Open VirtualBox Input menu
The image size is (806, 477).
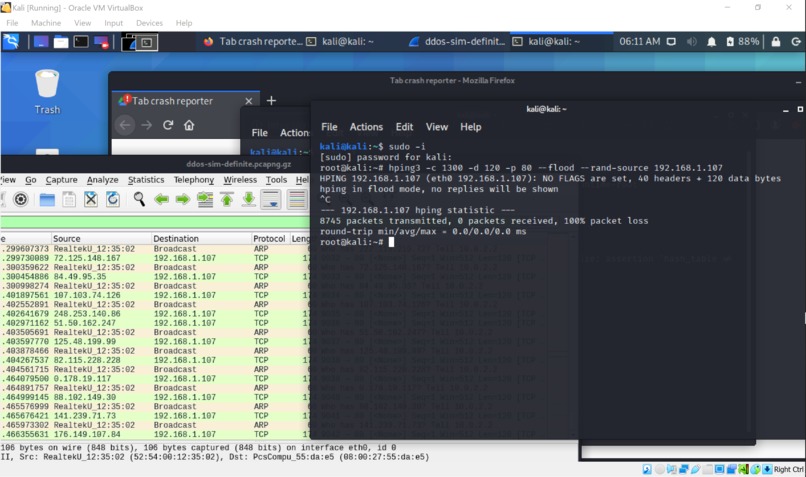pos(114,23)
